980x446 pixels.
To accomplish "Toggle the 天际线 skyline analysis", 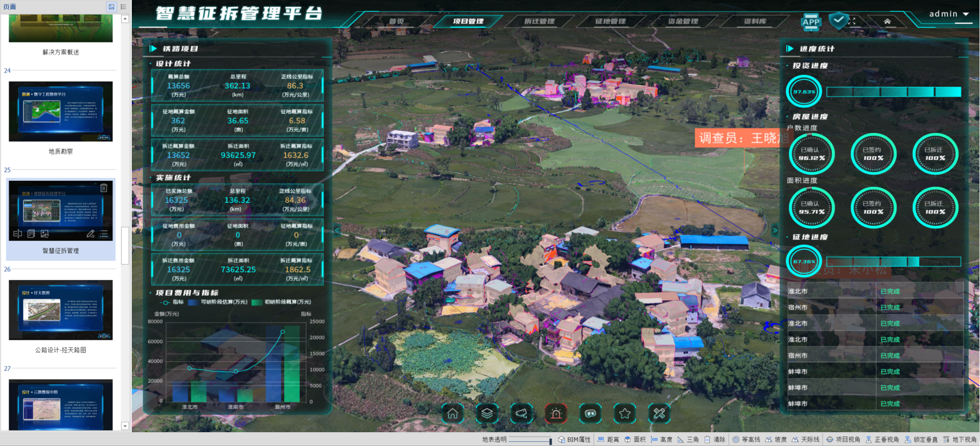I will (x=806, y=439).
